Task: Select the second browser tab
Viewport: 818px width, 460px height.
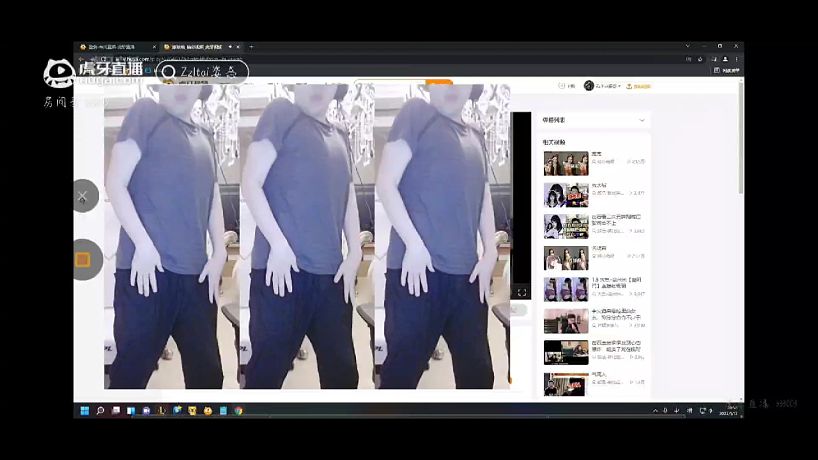Action: click(x=195, y=47)
